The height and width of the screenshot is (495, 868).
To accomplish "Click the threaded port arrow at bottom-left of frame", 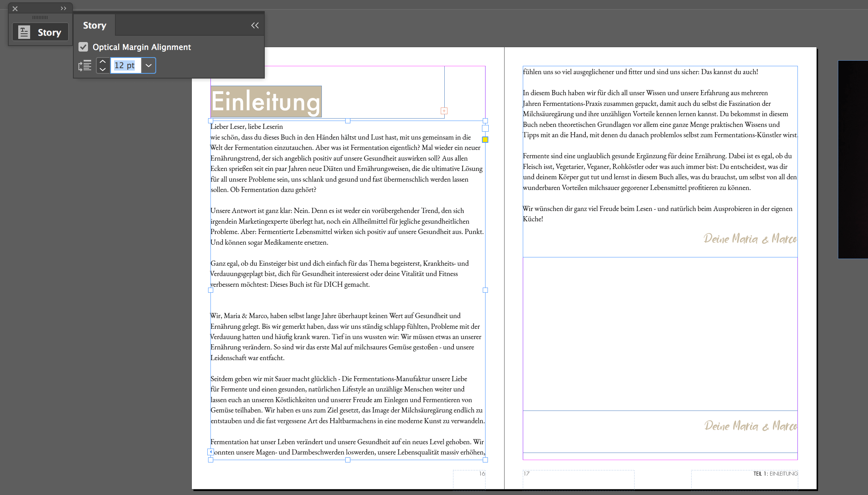I will click(x=211, y=452).
